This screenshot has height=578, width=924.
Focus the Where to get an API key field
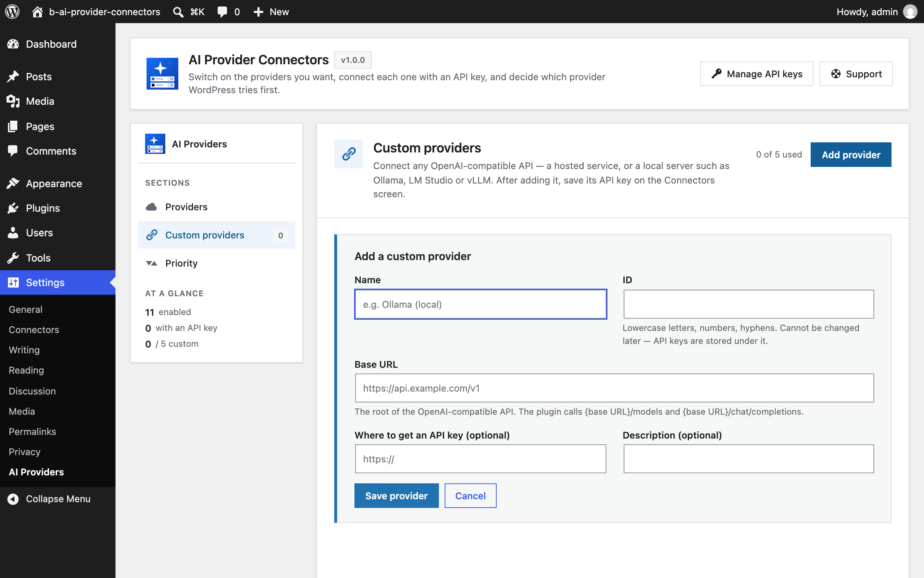point(481,459)
